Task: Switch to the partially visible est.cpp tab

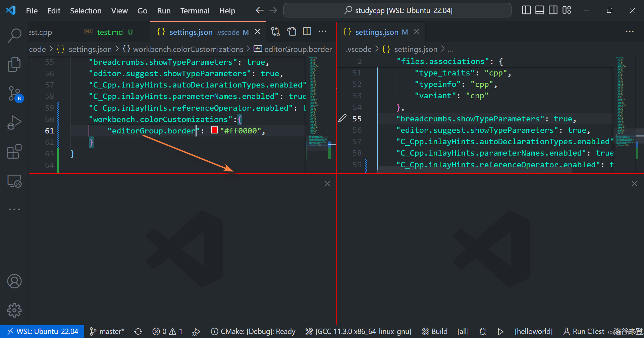Action: pos(53,32)
